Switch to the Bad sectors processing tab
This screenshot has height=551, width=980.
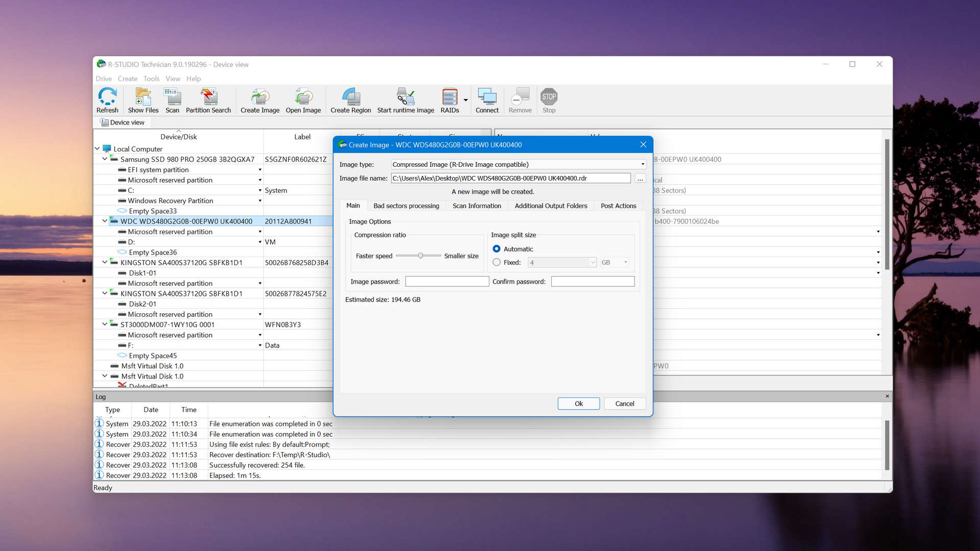[405, 205]
